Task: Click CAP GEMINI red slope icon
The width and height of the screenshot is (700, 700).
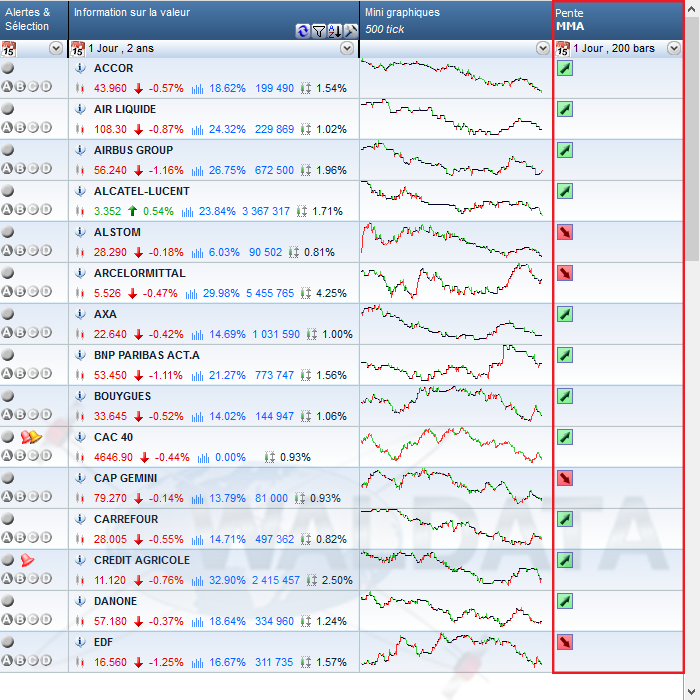Action: click(565, 478)
